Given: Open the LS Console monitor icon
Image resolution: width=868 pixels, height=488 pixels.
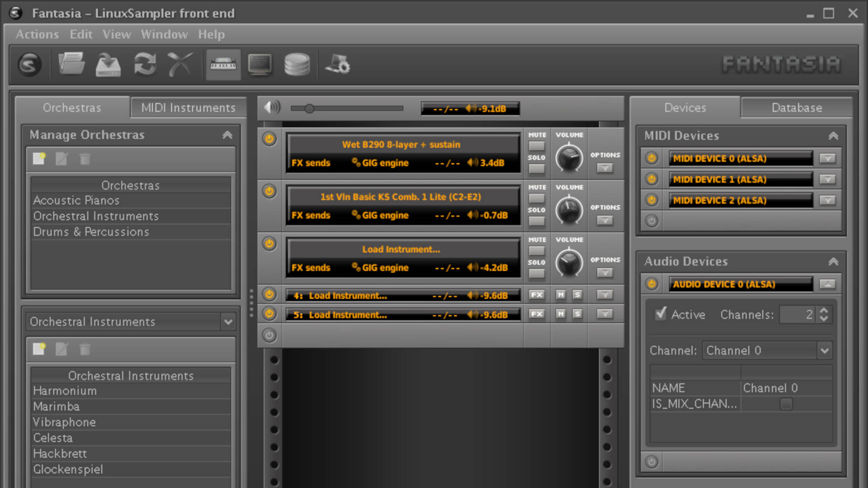Looking at the screenshot, I should (260, 64).
